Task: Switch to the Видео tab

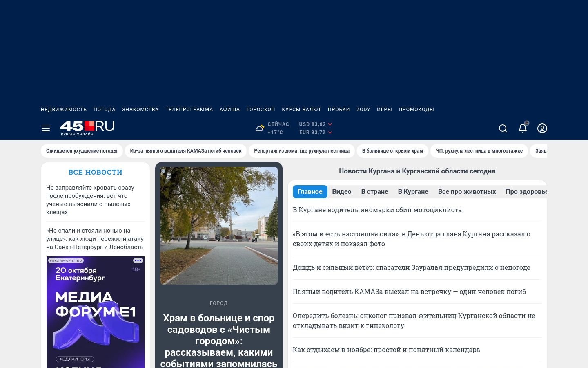Action: pyautogui.click(x=342, y=192)
